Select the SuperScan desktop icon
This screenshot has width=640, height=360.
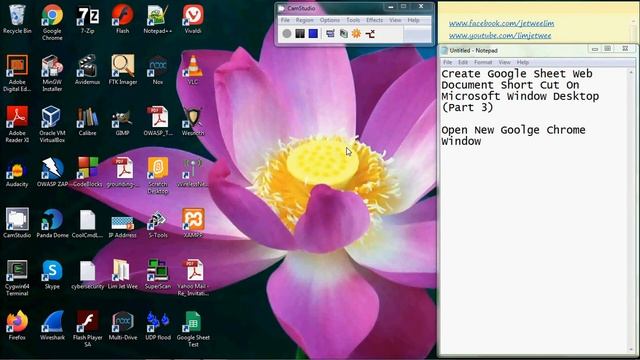pos(158,275)
